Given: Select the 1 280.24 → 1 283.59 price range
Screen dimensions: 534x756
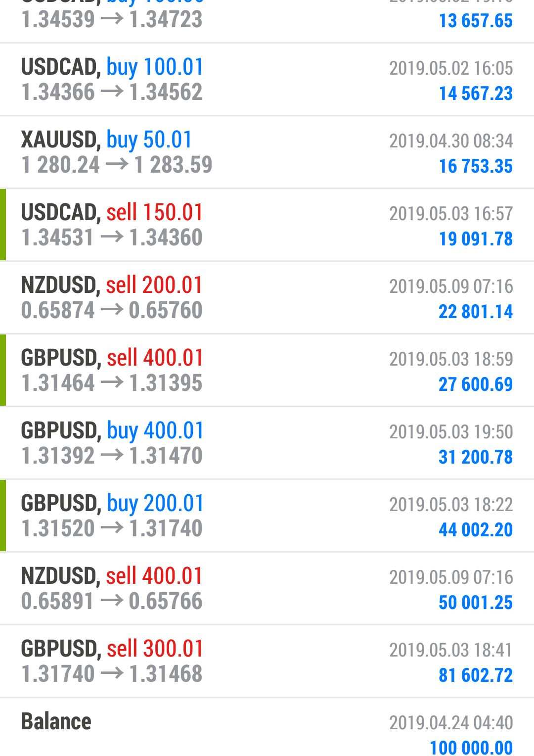Looking at the screenshot, I should 117,165.
